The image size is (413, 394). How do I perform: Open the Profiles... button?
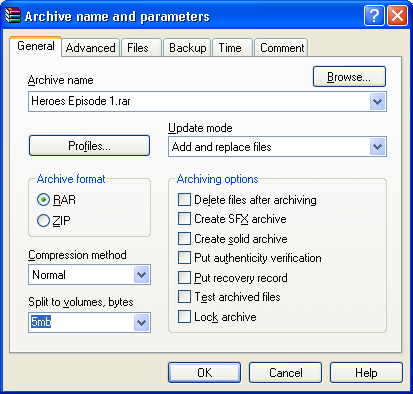[89, 146]
